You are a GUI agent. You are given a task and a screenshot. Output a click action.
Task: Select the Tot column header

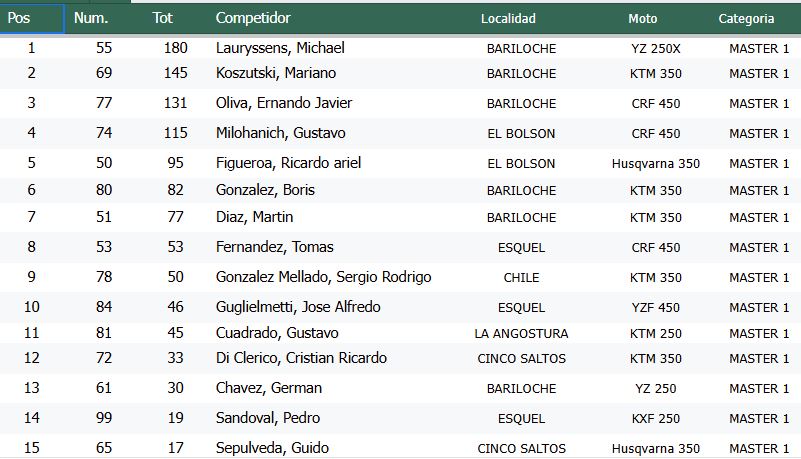tap(163, 18)
